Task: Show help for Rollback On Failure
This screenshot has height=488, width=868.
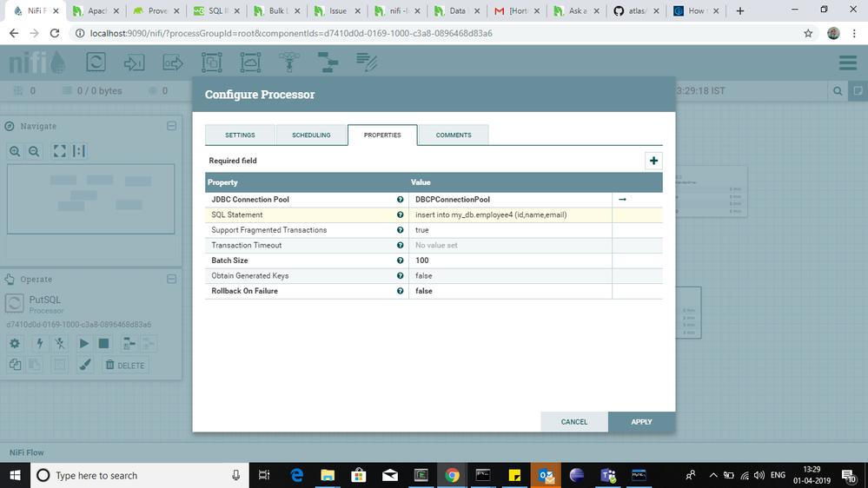Action: tap(400, 291)
